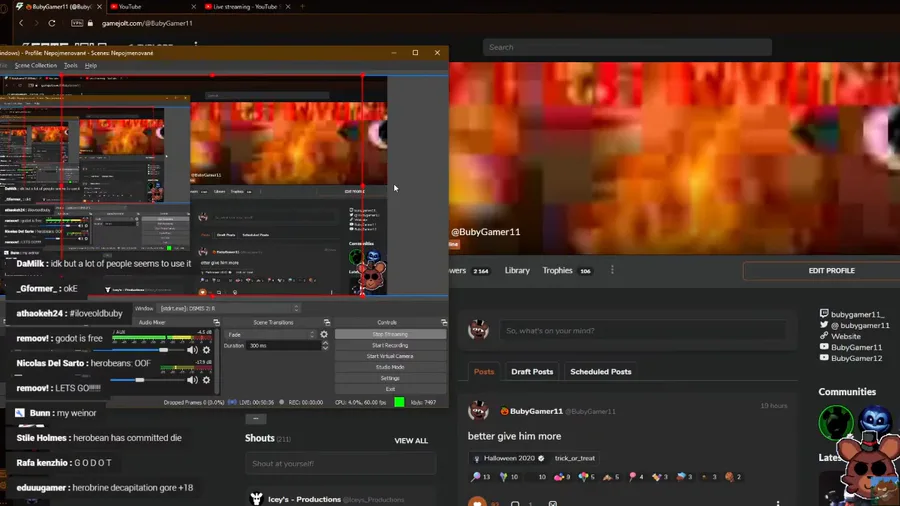Open settings gear of second audio mixer source
Image resolution: width=900 pixels, height=506 pixels.
click(207, 380)
